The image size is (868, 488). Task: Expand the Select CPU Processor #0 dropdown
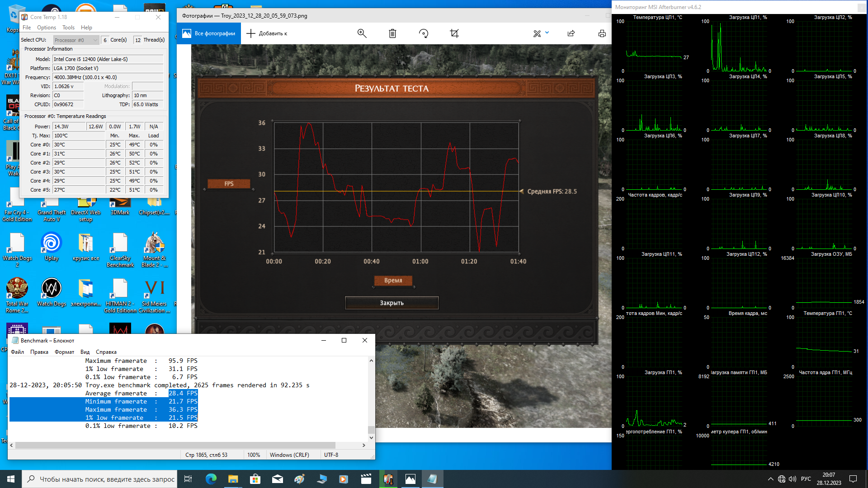point(76,40)
